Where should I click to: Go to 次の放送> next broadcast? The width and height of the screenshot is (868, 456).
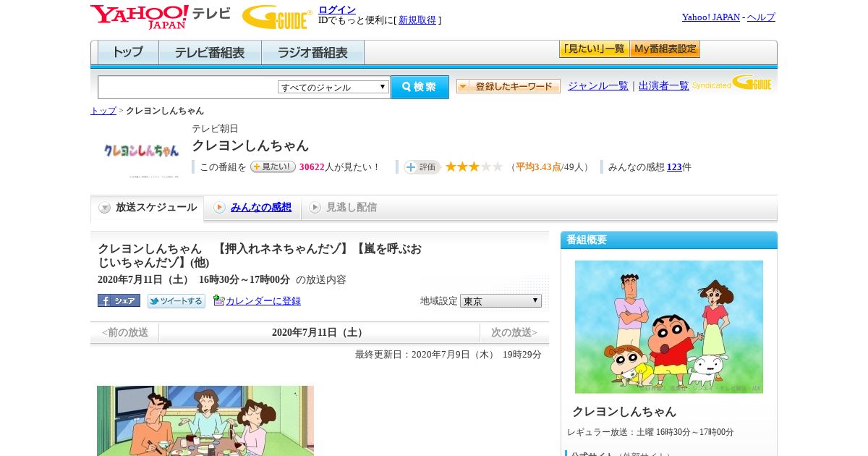tap(514, 332)
